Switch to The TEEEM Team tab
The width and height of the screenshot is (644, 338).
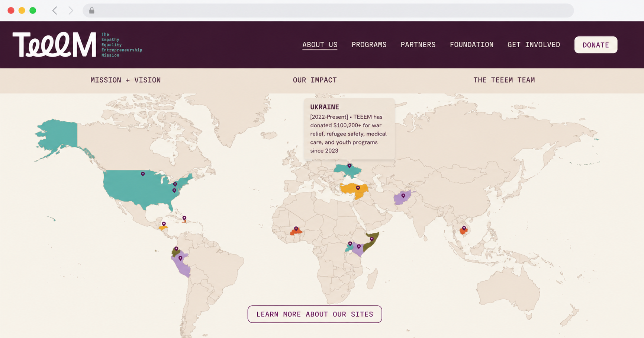point(504,80)
